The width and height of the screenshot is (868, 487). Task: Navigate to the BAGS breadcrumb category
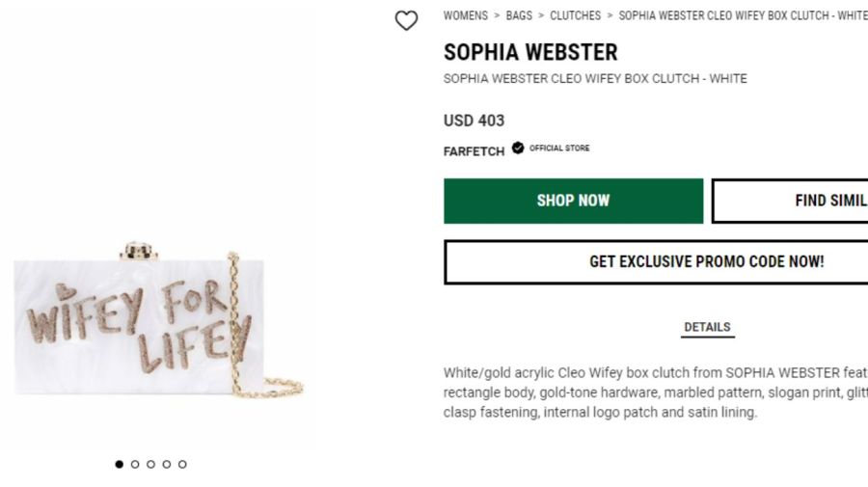519,15
